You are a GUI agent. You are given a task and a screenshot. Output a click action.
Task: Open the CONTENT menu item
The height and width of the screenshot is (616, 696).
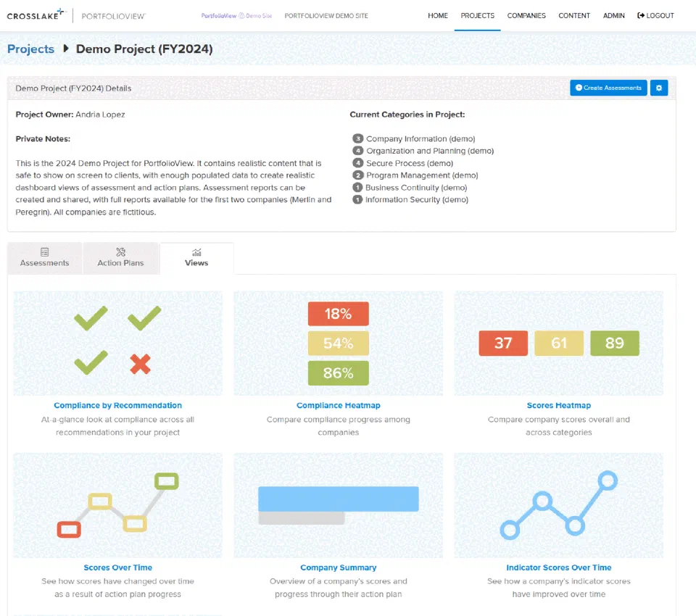(574, 15)
